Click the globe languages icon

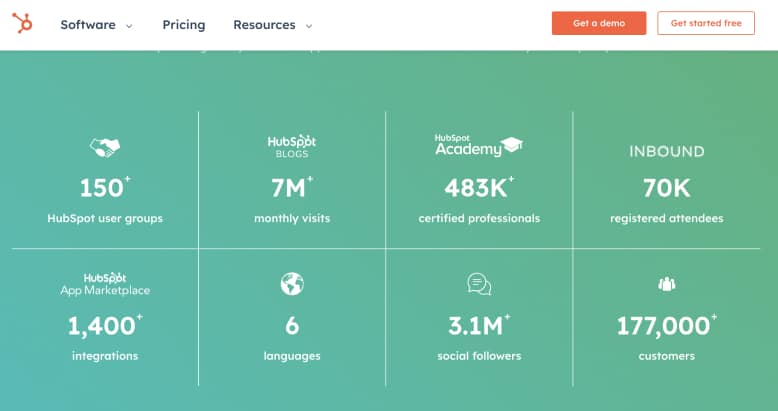coord(292,284)
